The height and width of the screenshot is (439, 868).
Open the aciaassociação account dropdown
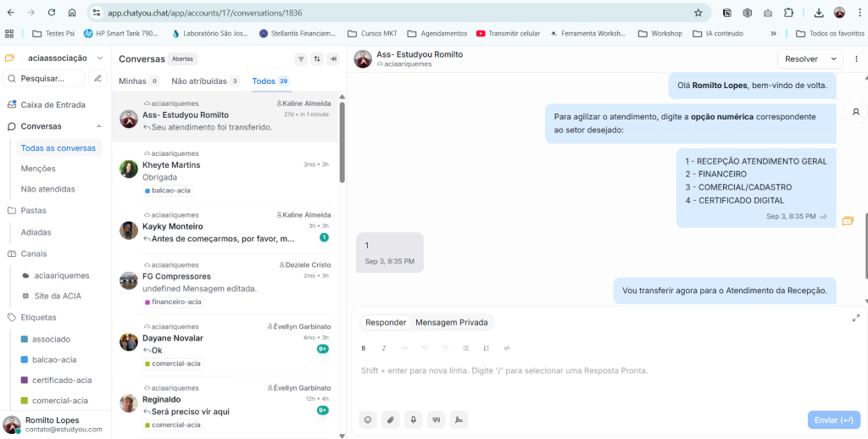point(100,58)
